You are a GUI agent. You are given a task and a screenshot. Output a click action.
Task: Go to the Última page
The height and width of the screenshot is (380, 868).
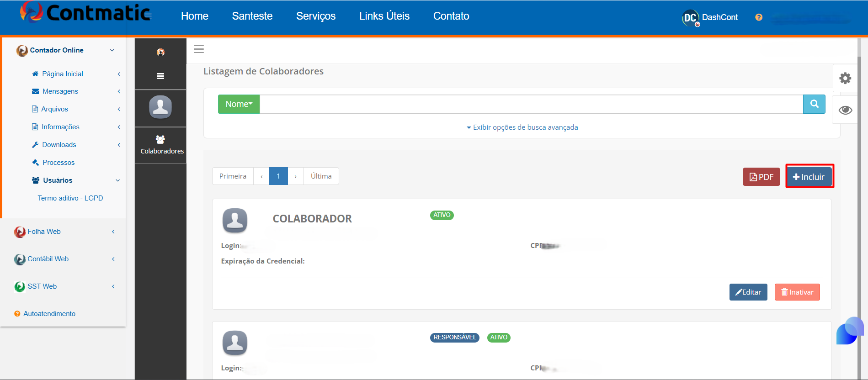point(321,176)
